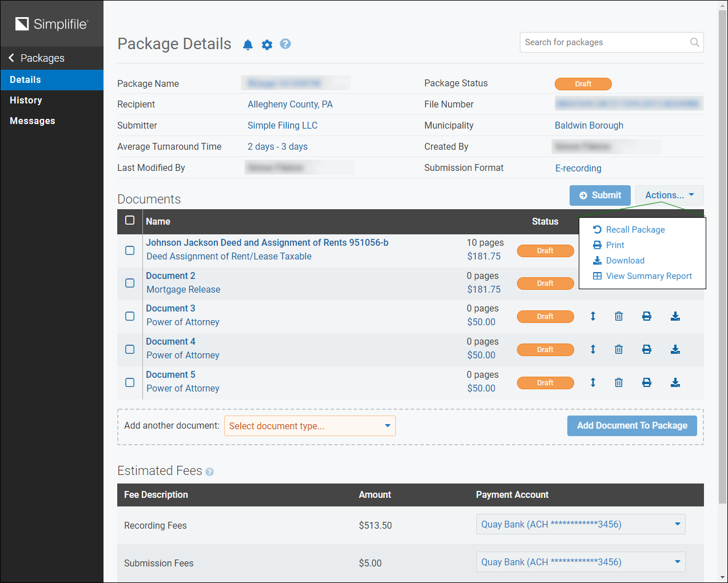The width and height of the screenshot is (728, 583).
Task: Click the Submit button
Action: [x=600, y=195]
